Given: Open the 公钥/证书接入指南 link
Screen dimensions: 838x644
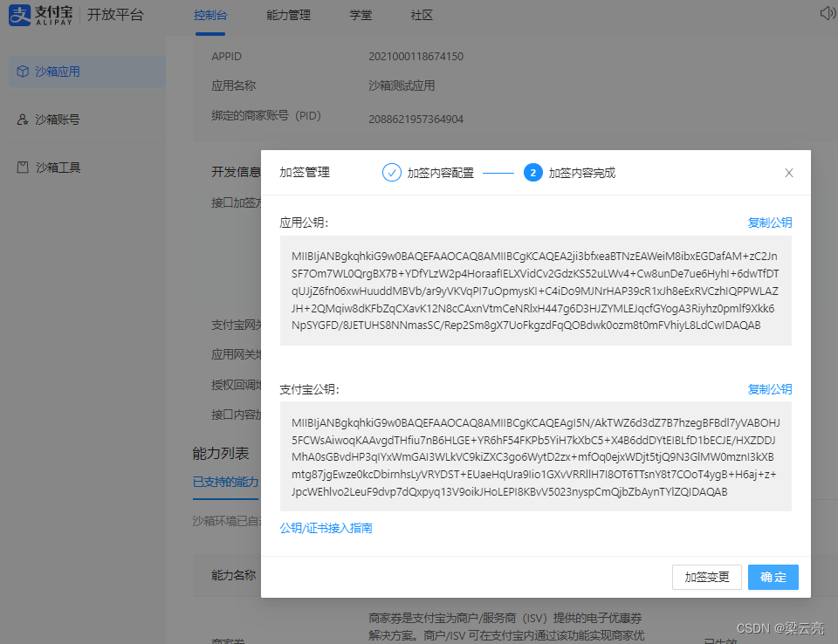Looking at the screenshot, I should point(326,528).
